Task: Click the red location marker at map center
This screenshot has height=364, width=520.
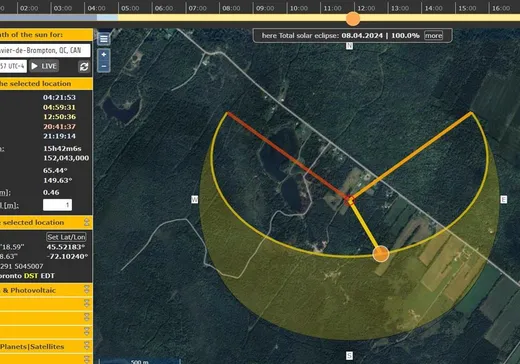Action: tap(349, 200)
